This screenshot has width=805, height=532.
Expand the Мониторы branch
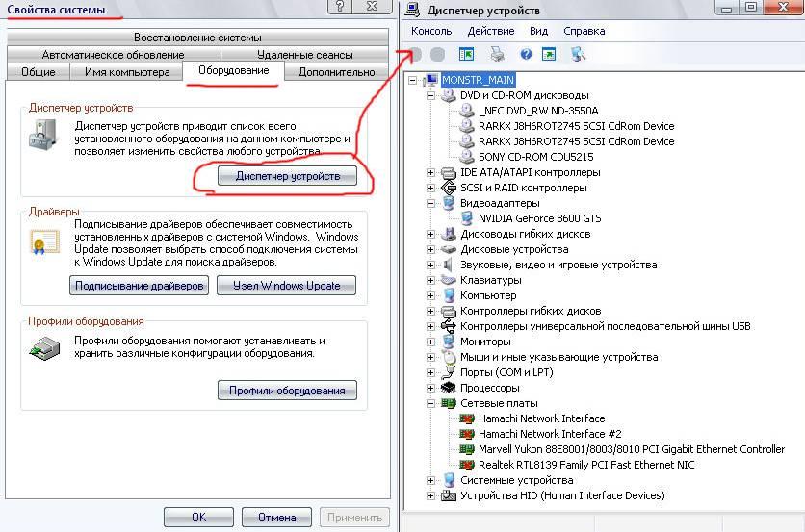pos(430,342)
